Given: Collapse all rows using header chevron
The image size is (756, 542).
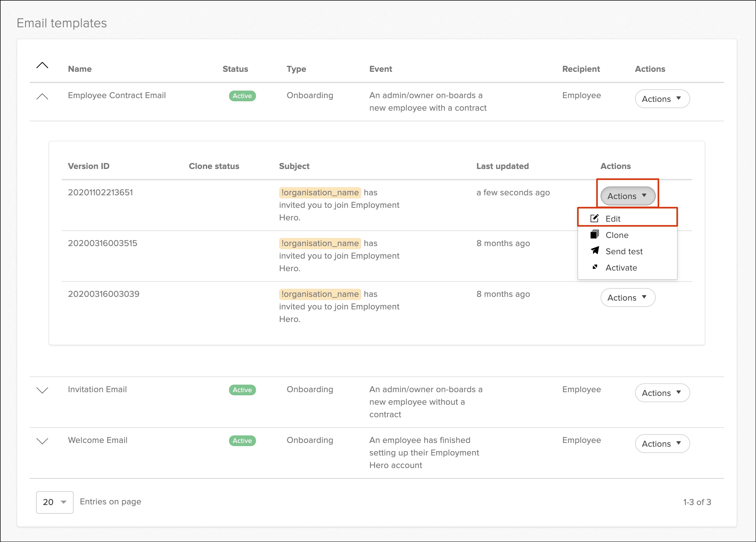Looking at the screenshot, I should (x=42, y=66).
